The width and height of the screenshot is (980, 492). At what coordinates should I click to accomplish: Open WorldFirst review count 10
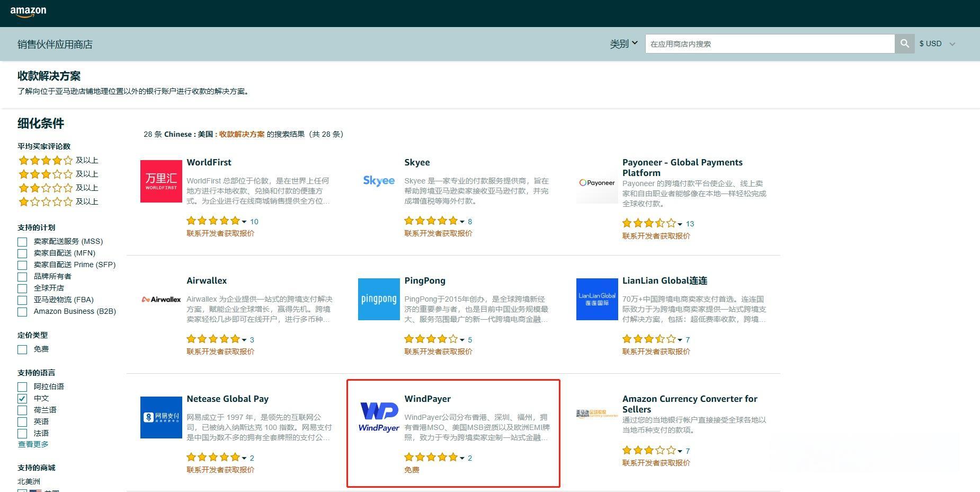254,222
